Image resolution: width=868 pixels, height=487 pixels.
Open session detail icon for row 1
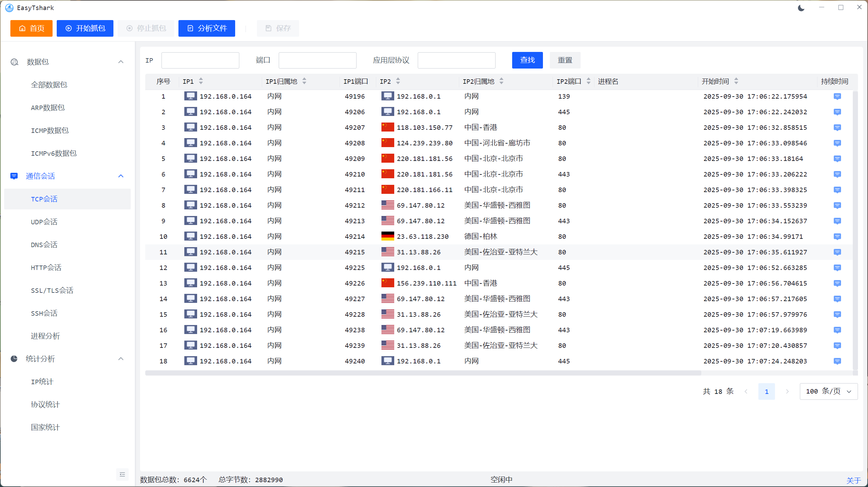click(x=837, y=97)
